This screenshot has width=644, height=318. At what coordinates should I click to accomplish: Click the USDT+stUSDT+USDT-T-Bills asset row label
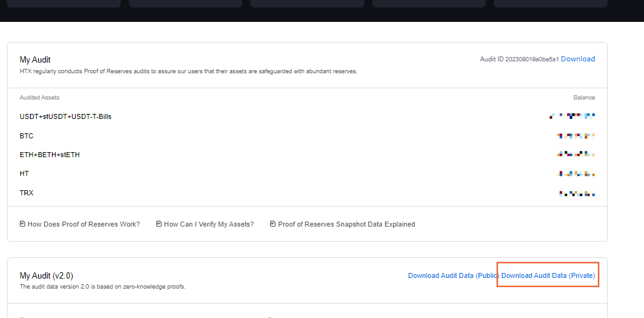(66, 116)
